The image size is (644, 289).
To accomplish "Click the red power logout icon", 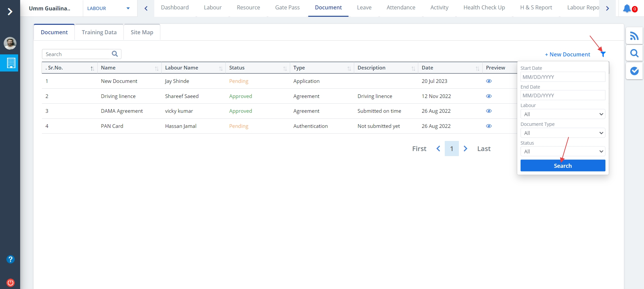I will click(10, 283).
